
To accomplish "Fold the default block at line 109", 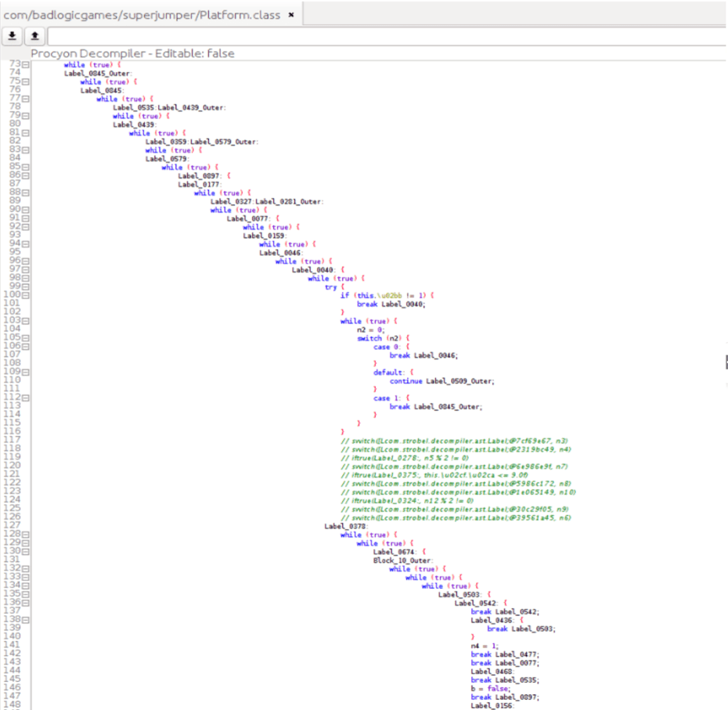I will 26,372.
